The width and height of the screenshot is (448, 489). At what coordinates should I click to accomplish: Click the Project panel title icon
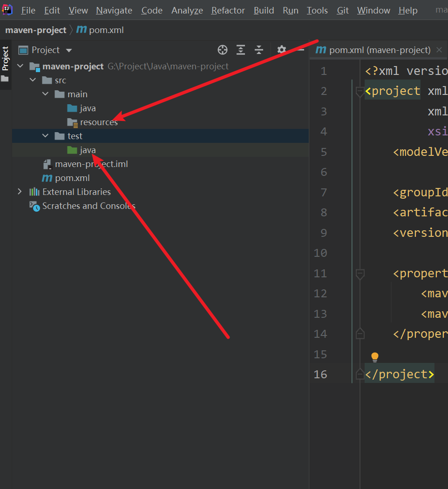coord(23,50)
